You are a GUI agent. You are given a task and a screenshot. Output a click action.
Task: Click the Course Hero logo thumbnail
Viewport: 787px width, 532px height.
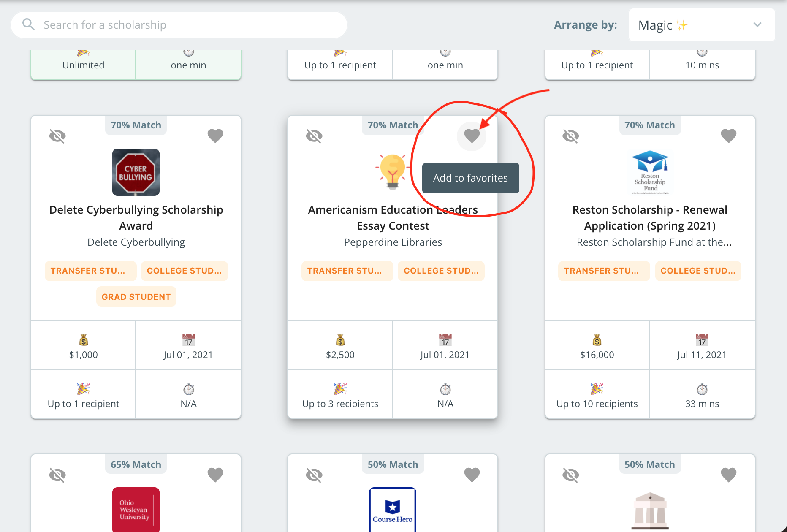(392, 509)
